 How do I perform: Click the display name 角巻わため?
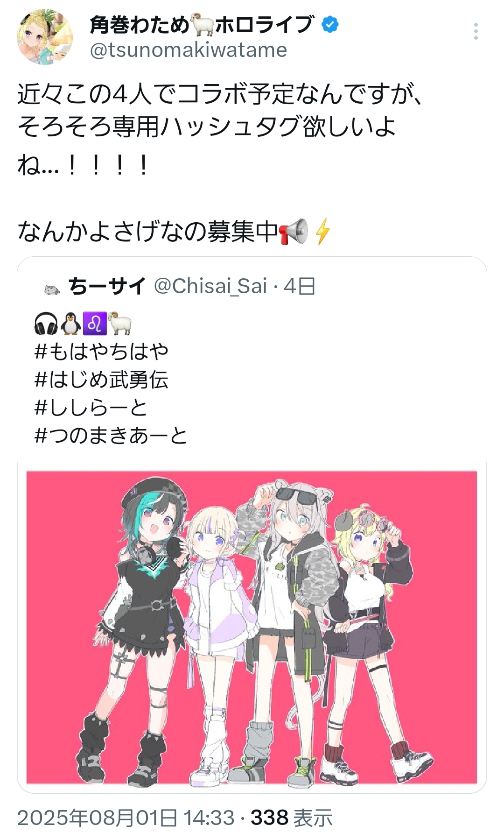(x=140, y=25)
